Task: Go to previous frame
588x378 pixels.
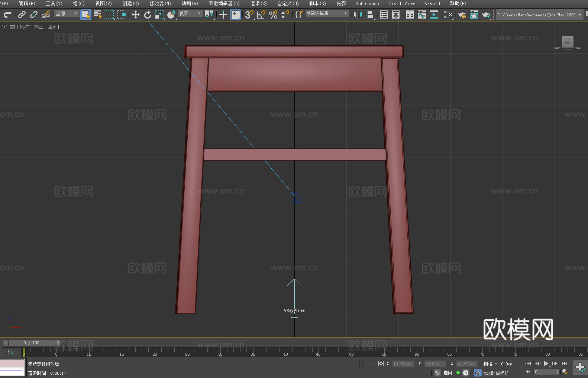Action: 537,364
